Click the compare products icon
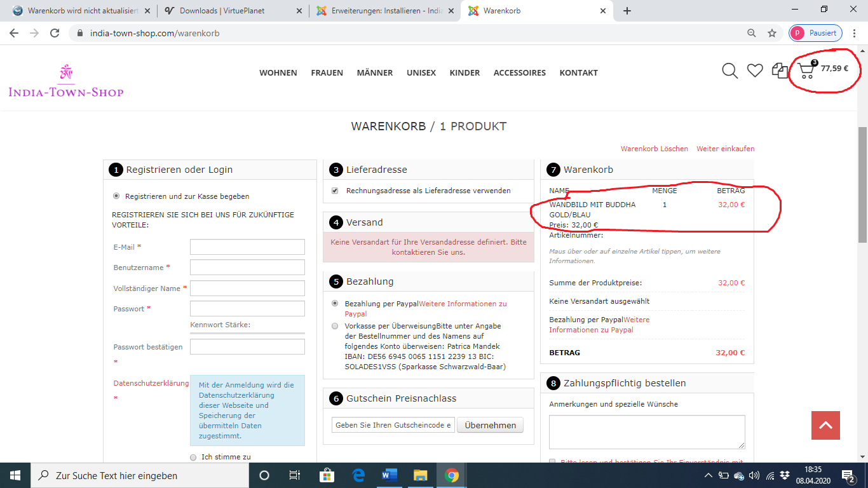The width and height of the screenshot is (868, 488). click(780, 71)
